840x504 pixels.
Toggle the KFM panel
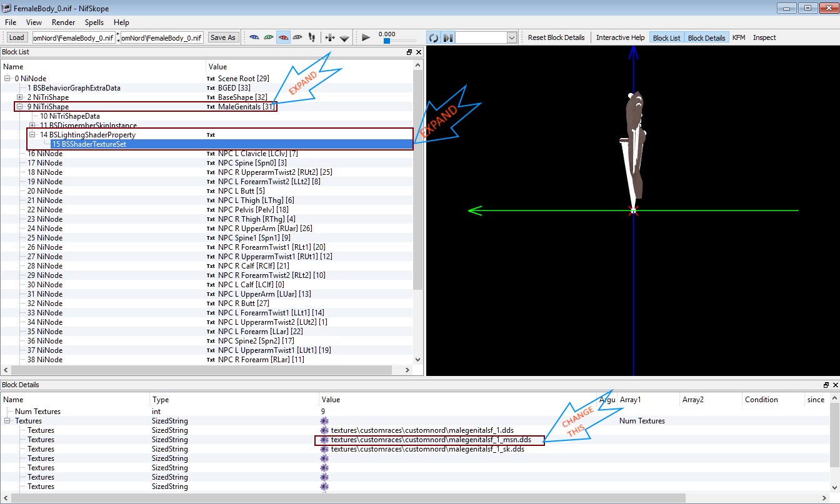coord(739,37)
